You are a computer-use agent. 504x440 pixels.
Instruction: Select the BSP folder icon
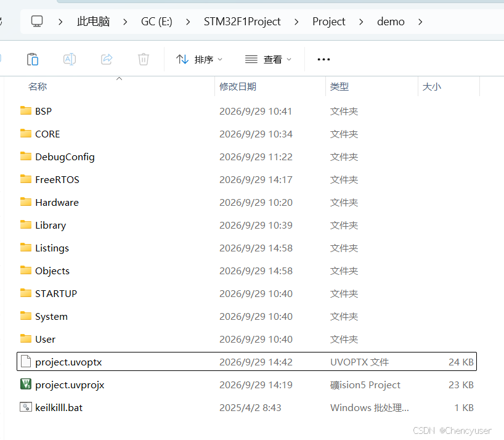click(x=26, y=111)
